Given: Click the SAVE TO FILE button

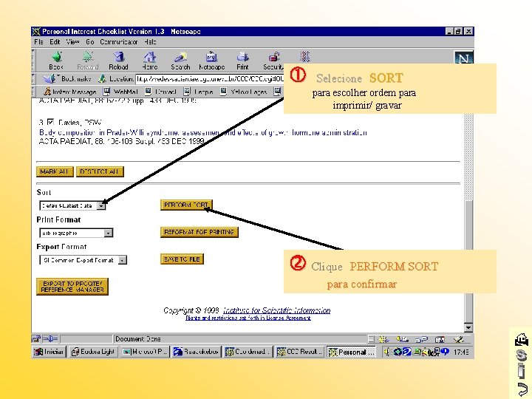Looking at the screenshot, I should (182, 259).
